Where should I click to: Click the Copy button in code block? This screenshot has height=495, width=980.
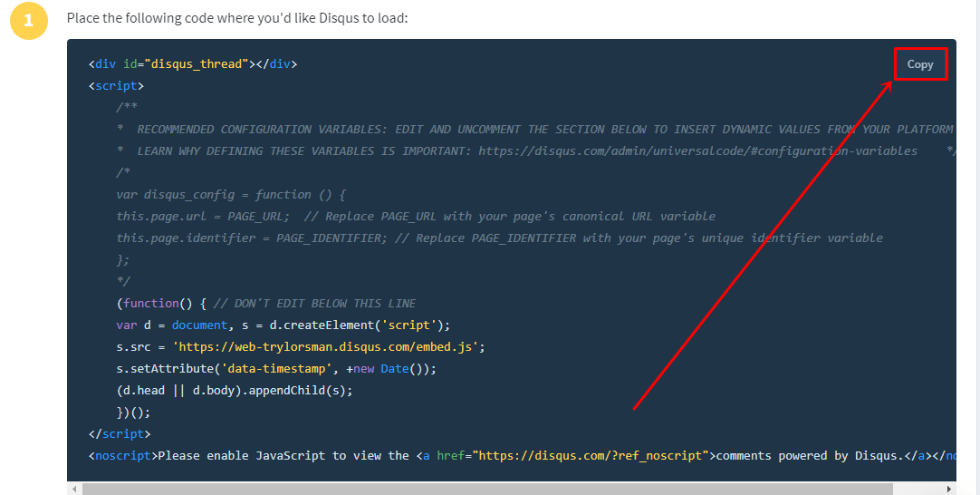(x=919, y=64)
